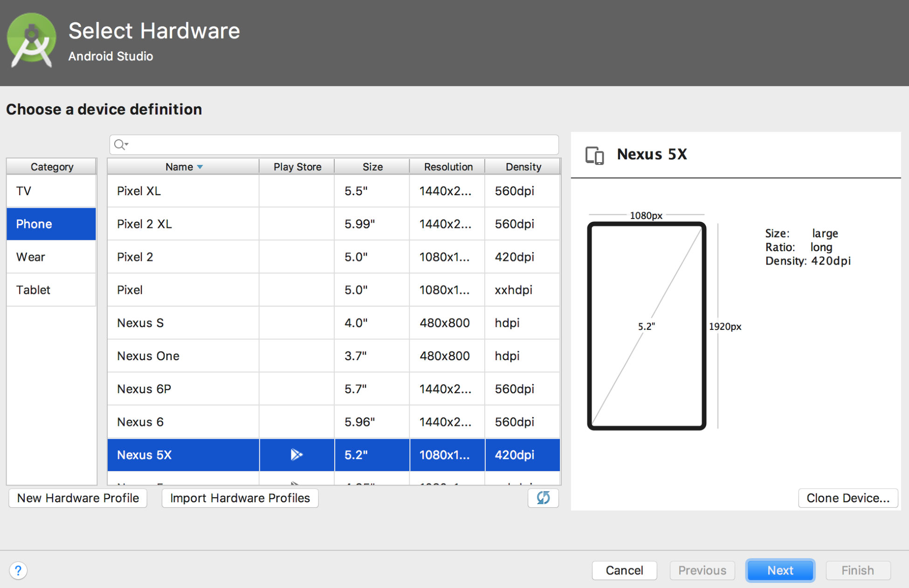Image resolution: width=909 pixels, height=588 pixels.
Task: Open New Hardware Profile dialog
Action: coord(78,498)
